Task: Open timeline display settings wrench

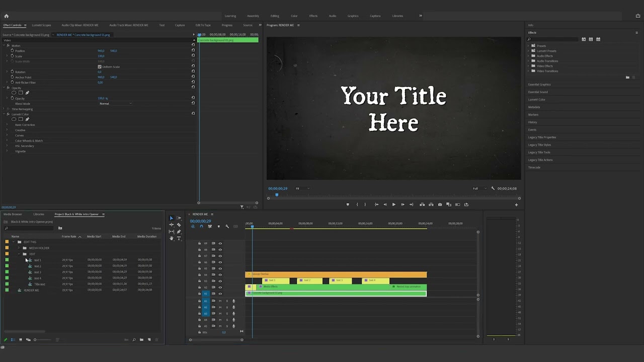Action: [227, 227]
